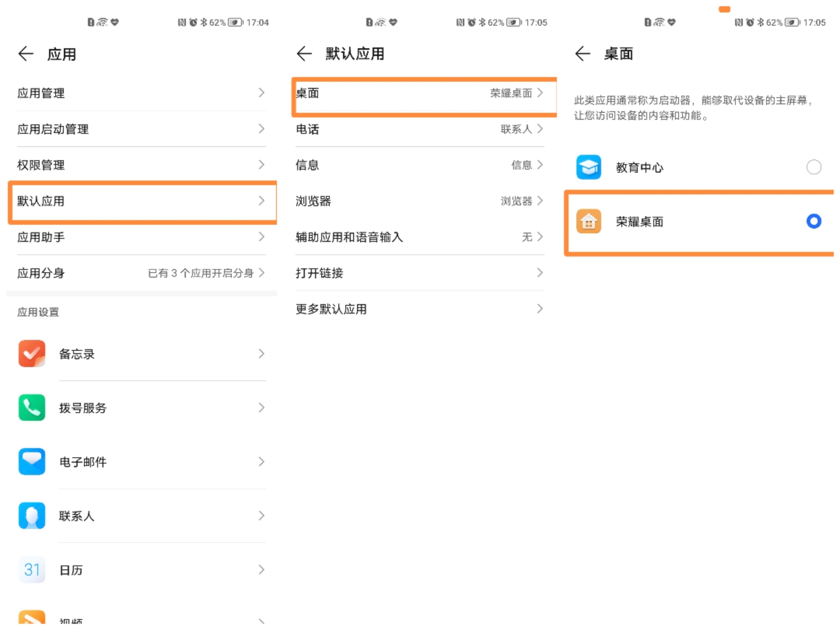Open 电话 default app setting
This screenshot has height=630, width=840.
coord(420,129)
